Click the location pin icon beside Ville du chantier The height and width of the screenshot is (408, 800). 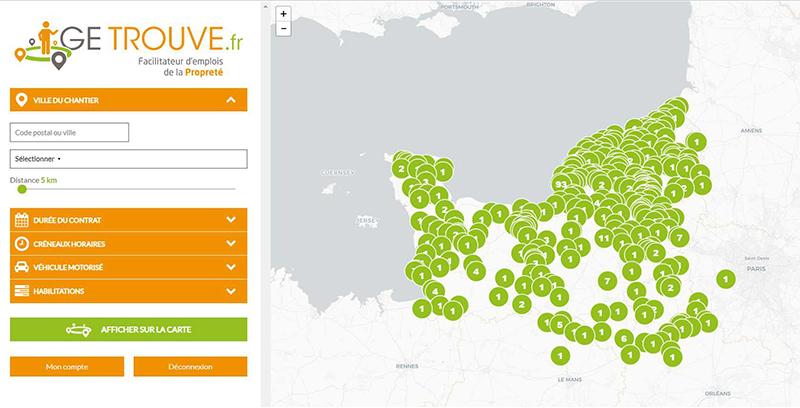(21, 100)
